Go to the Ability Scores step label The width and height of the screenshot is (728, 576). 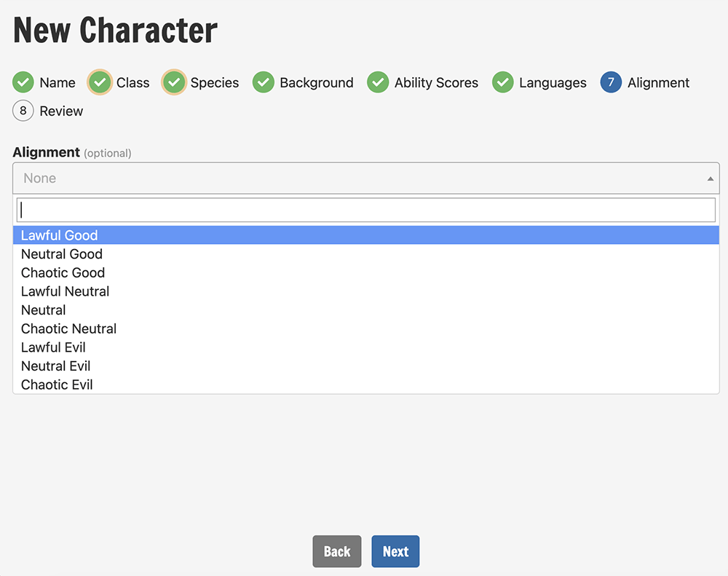436,83
